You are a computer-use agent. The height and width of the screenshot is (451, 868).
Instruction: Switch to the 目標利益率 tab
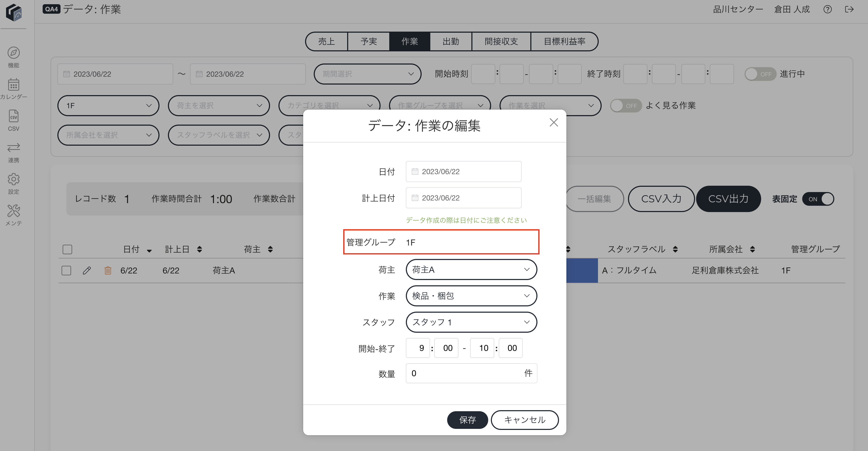click(564, 41)
